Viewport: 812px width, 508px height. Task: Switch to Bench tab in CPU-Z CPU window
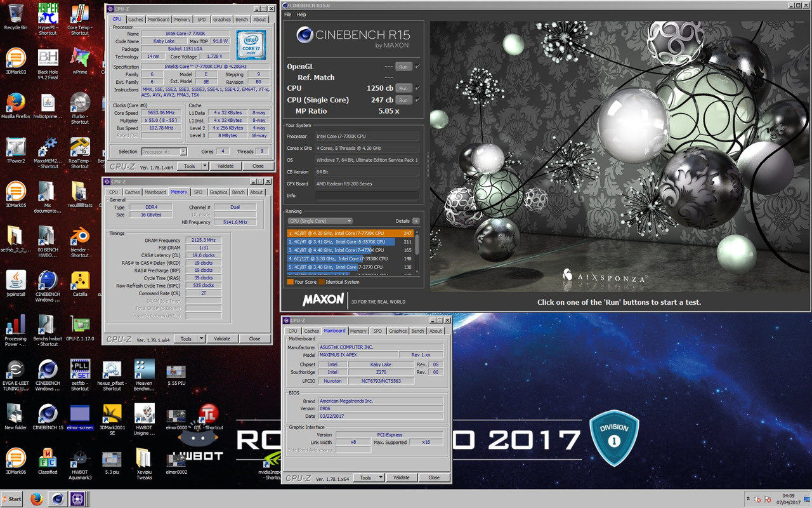(x=242, y=20)
